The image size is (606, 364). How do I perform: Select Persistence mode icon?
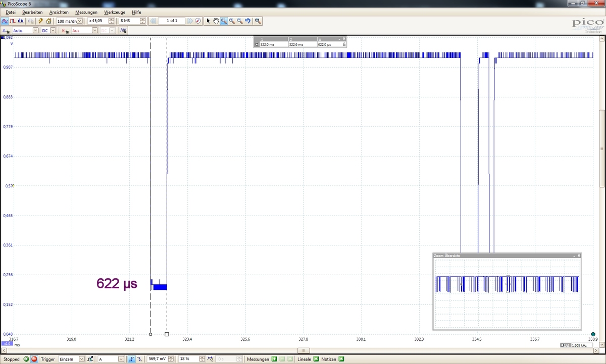click(x=12, y=21)
